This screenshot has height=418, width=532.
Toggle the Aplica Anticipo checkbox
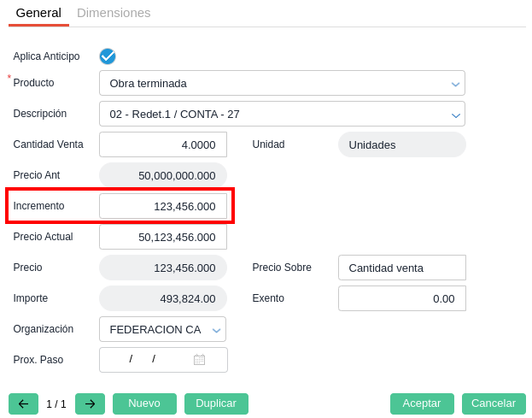(108, 56)
